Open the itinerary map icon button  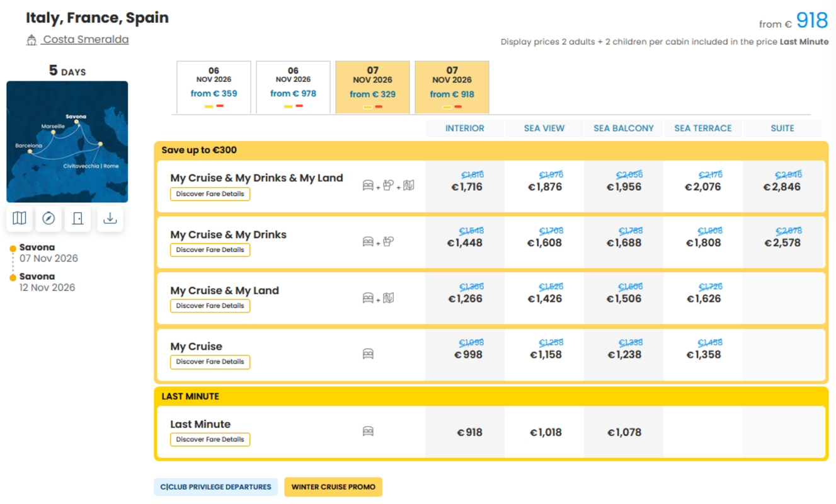tap(20, 219)
